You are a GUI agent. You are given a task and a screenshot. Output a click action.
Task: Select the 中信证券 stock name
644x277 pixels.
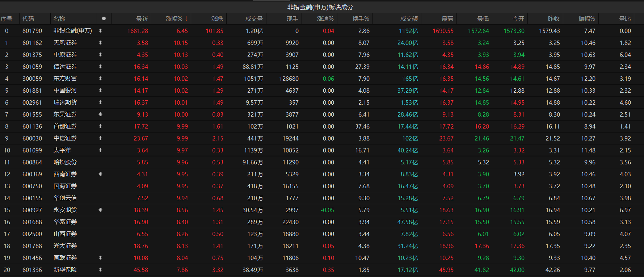point(65,138)
